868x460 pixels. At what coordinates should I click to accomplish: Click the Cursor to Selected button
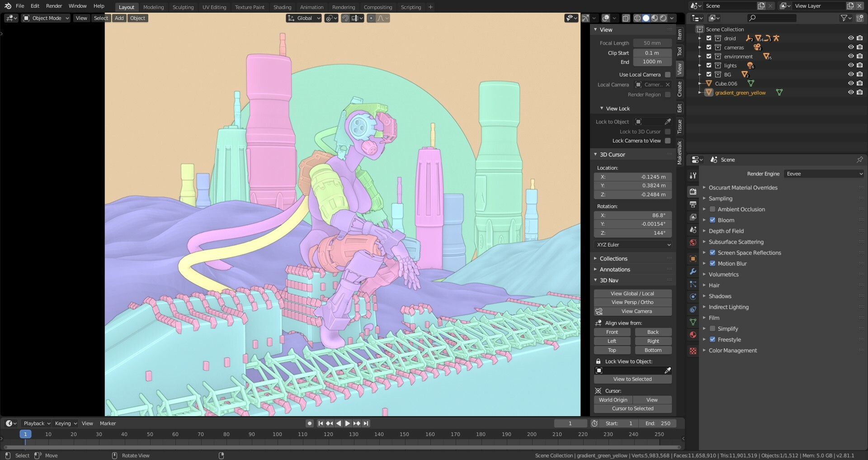click(633, 408)
